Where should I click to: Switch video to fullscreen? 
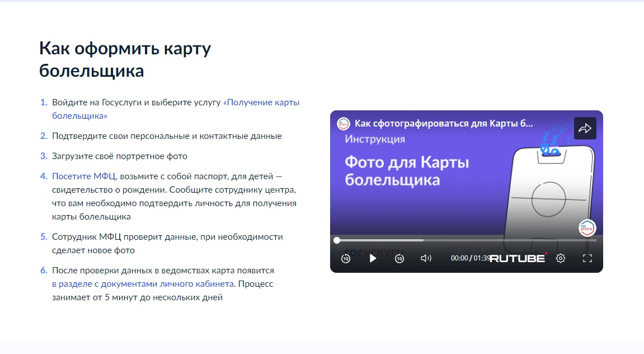click(587, 258)
